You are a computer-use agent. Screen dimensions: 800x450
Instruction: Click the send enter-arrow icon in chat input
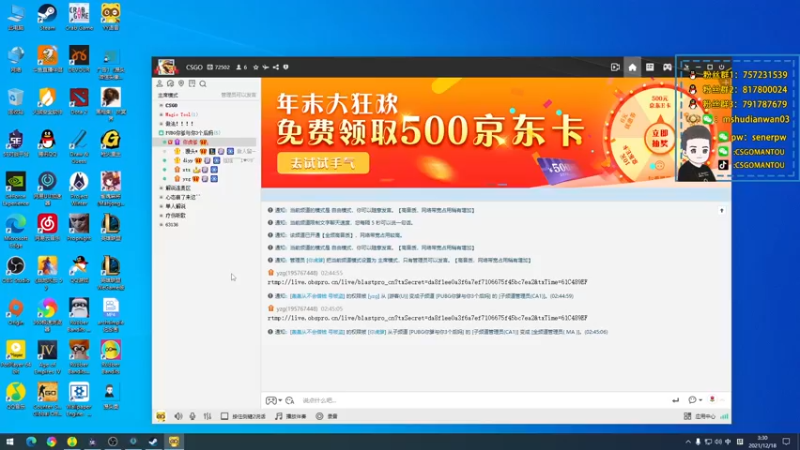pos(676,400)
